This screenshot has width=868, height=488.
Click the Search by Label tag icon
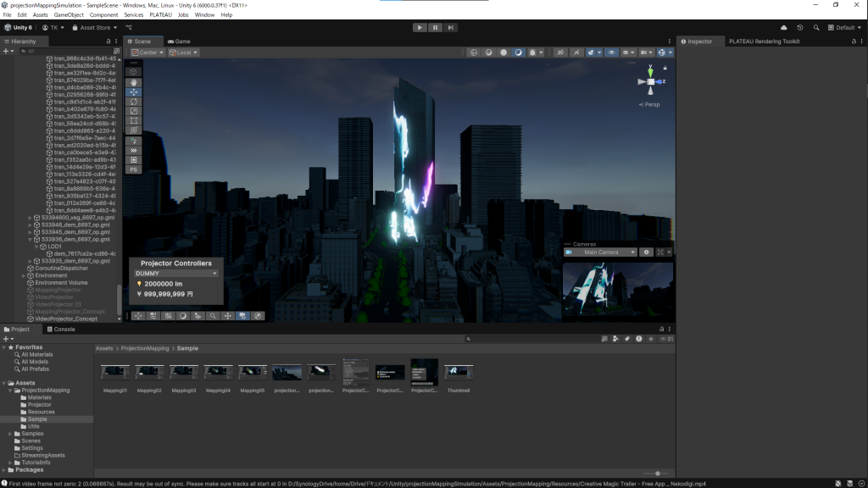(x=627, y=339)
